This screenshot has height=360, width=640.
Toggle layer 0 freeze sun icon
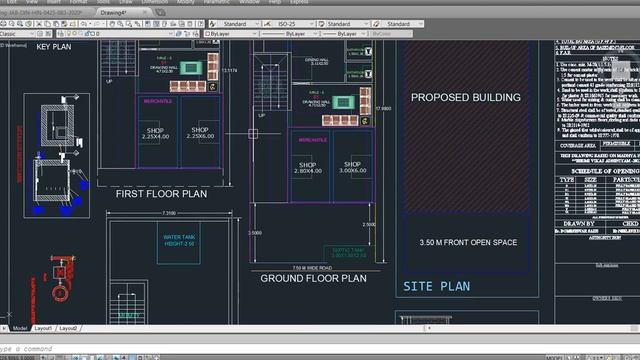pos(74,34)
